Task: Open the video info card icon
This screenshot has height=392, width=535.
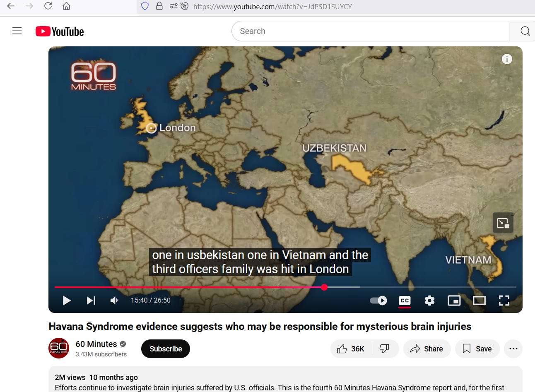Action: pyautogui.click(x=507, y=59)
